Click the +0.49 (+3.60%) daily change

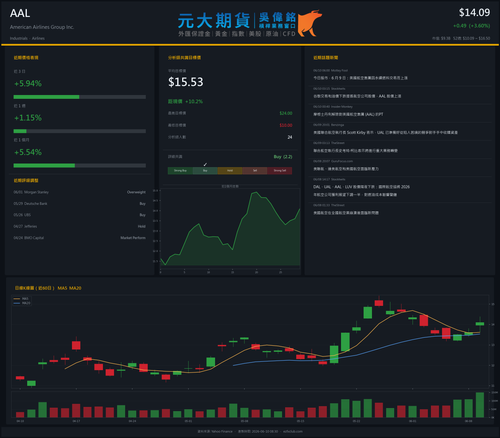coord(471,26)
